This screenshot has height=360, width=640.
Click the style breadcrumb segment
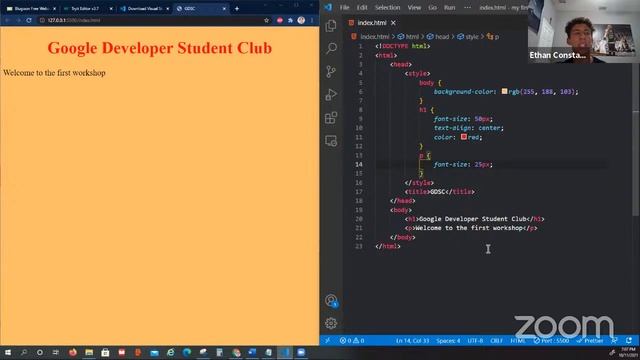pos(472,37)
